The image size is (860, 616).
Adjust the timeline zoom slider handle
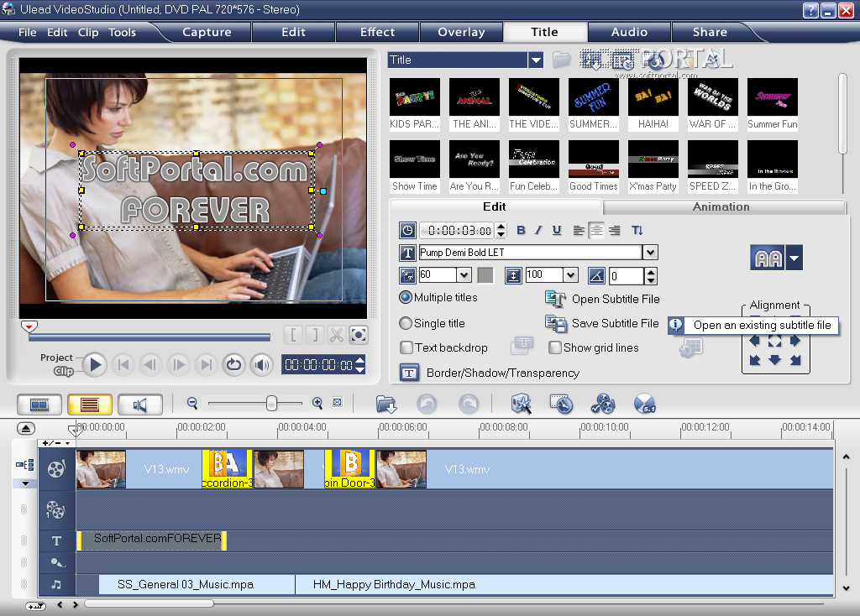[x=271, y=404]
